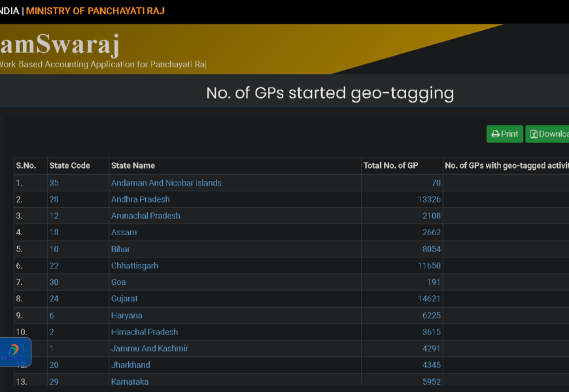Click GP total 2662 for Assam
The height and width of the screenshot is (392, 569).
pos(432,233)
